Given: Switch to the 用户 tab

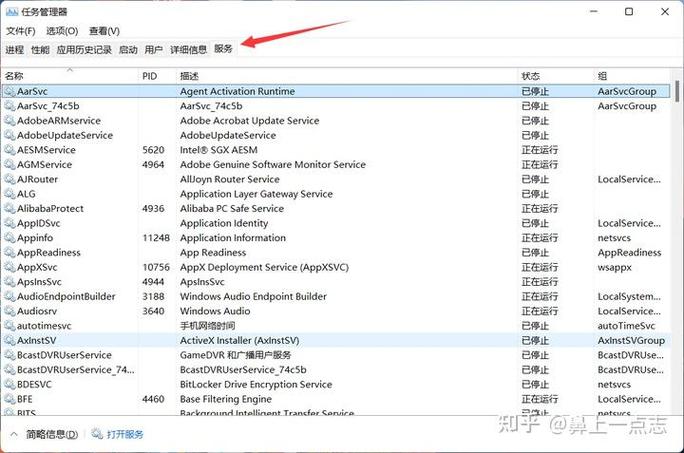Looking at the screenshot, I should tap(154, 50).
